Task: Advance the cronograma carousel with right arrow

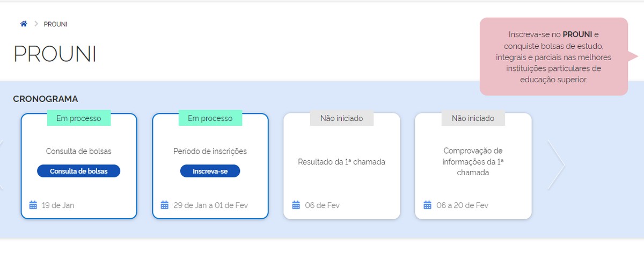Action: click(x=556, y=166)
